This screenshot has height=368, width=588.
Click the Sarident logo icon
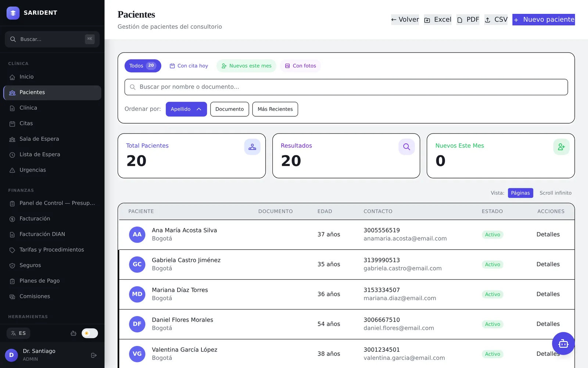pos(13,13)
